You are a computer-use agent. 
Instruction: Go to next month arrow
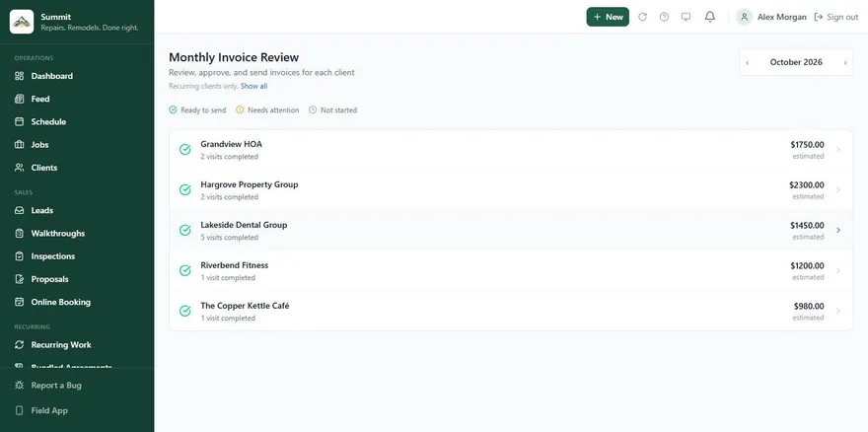coord(844,62)
